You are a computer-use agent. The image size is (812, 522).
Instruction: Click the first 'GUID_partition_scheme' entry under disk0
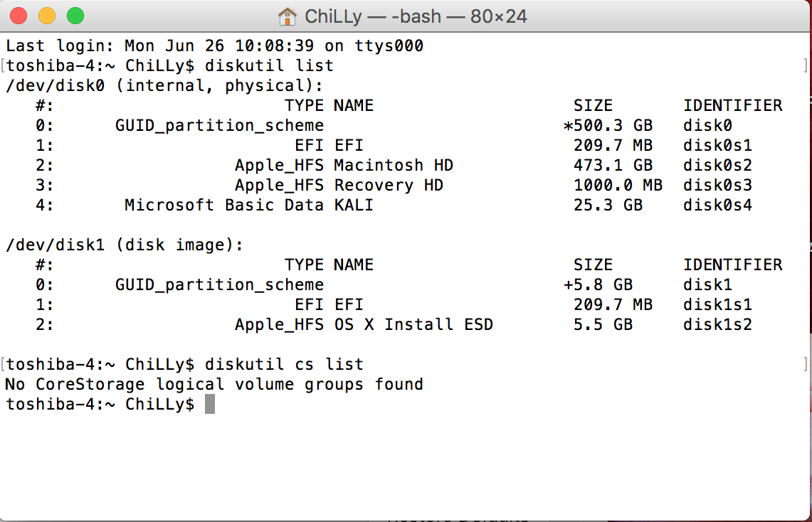point(219,126)
